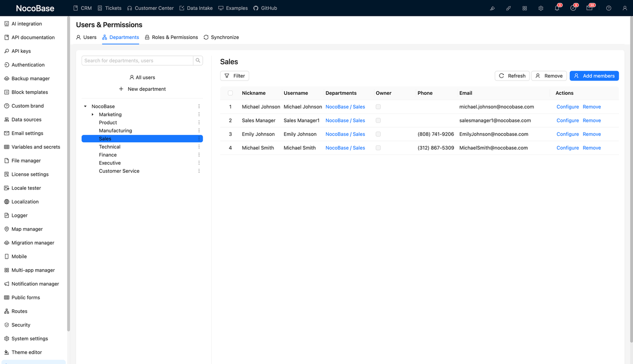
Task: Select the Customer Service department
Action: tap(119, 171)
